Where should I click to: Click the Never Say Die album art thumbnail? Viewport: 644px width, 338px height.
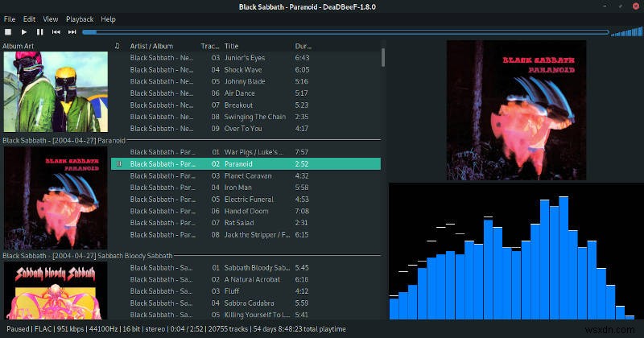[x=56, y=92]
